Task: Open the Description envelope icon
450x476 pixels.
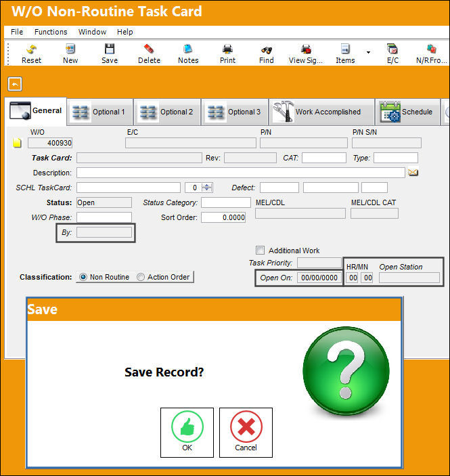Action: point(413,173)
